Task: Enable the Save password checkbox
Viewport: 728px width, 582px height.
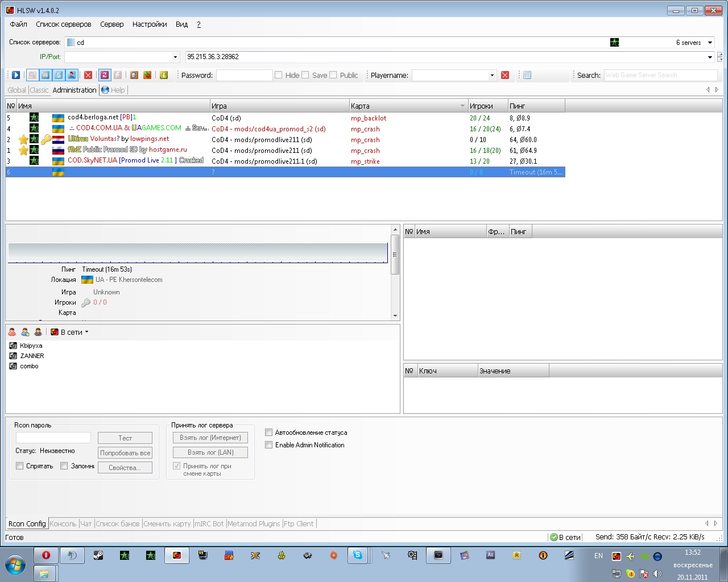Action: (x=305, y=75)
